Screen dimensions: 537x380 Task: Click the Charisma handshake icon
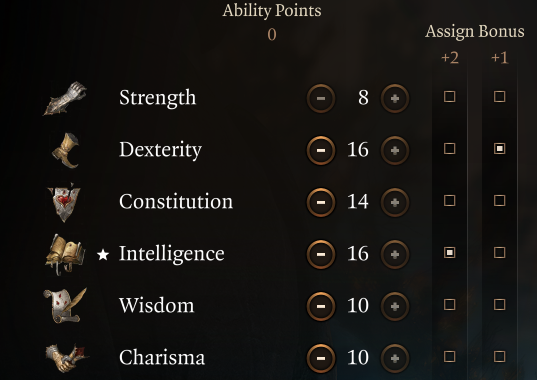point(67,358)
